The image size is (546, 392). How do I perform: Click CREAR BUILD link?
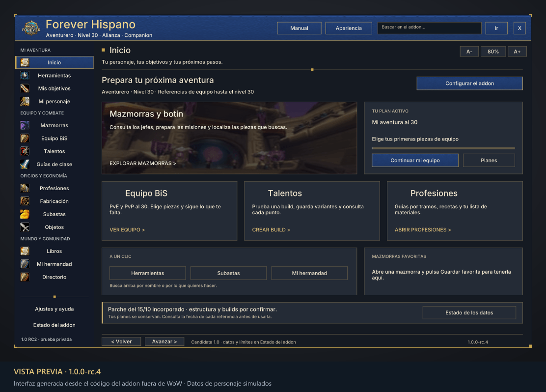click(271, 230)
